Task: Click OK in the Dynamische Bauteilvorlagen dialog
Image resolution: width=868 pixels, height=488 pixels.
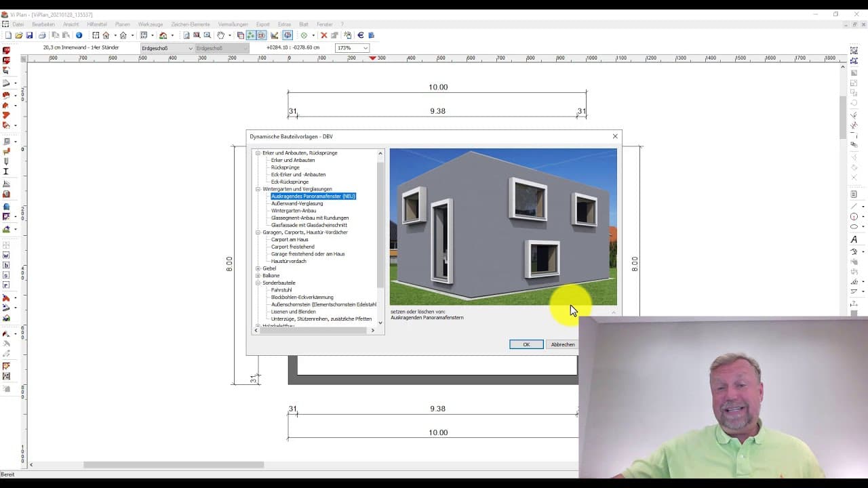Action: [526, 344]
